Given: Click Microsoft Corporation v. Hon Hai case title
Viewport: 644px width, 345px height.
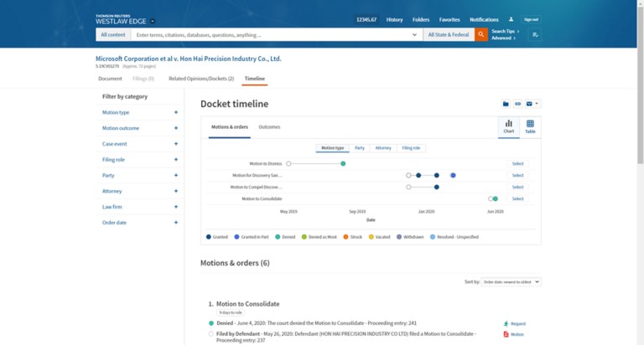Looking at the screenshot, I should coord(189,59).
